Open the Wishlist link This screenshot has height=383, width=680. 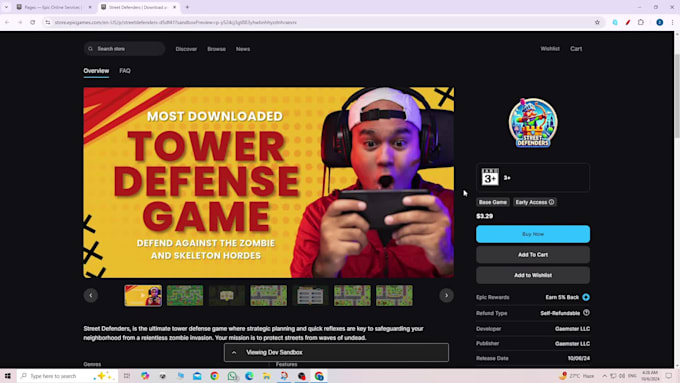point(550,49)
